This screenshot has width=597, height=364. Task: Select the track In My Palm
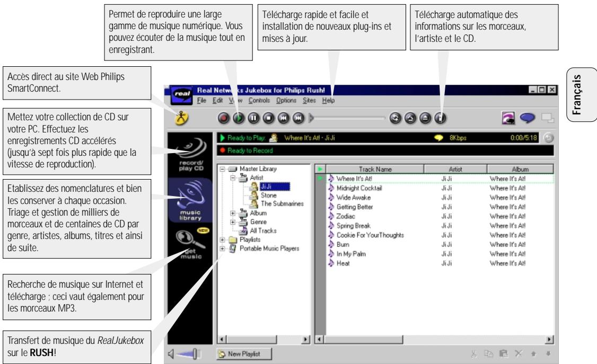pyautogui.click(x=351, y=254)
